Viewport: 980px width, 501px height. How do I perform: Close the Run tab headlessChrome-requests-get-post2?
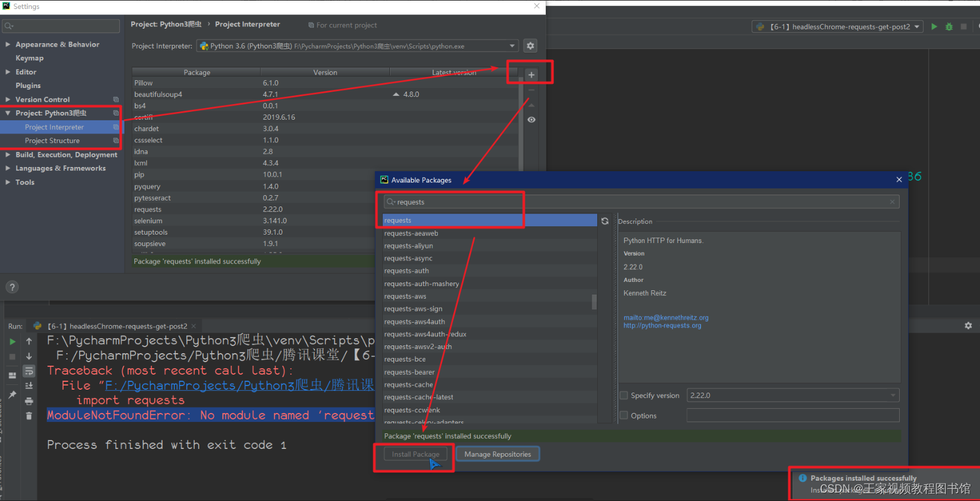[x=193, y=326]
